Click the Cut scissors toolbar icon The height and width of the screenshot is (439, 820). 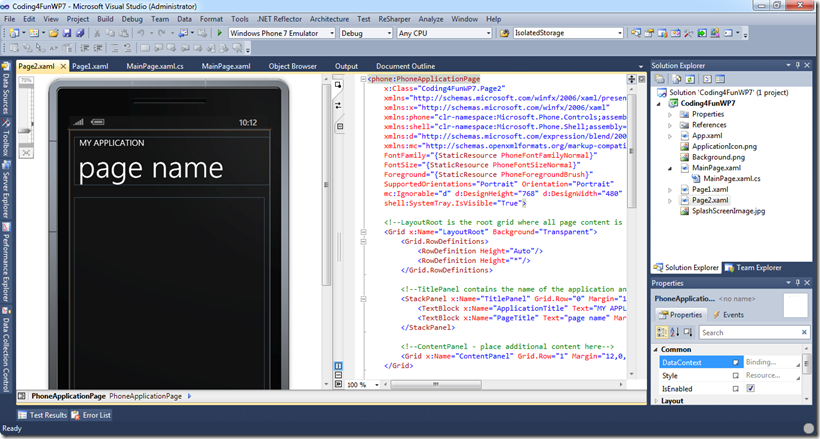coord(97,33)
